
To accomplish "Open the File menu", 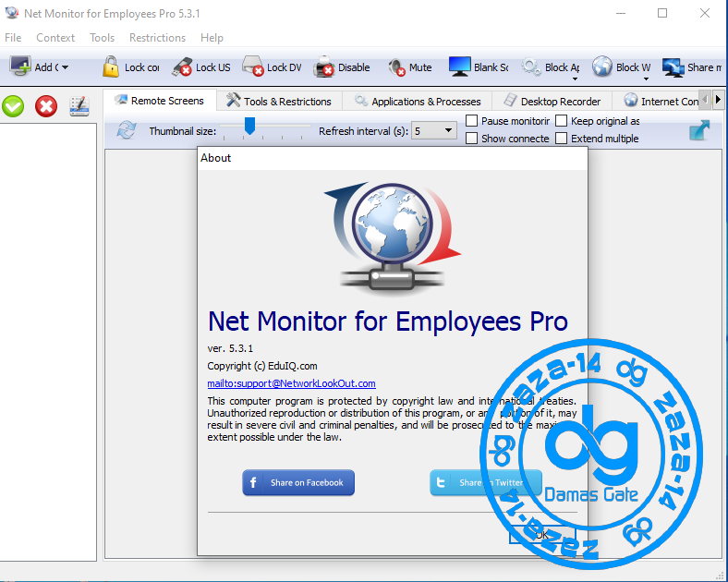I will coord(13,38).
